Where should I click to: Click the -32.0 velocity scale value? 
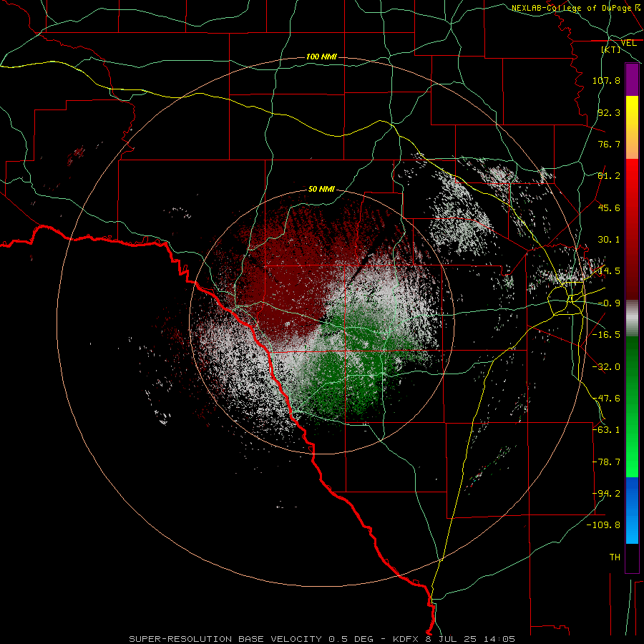[606, 367]
